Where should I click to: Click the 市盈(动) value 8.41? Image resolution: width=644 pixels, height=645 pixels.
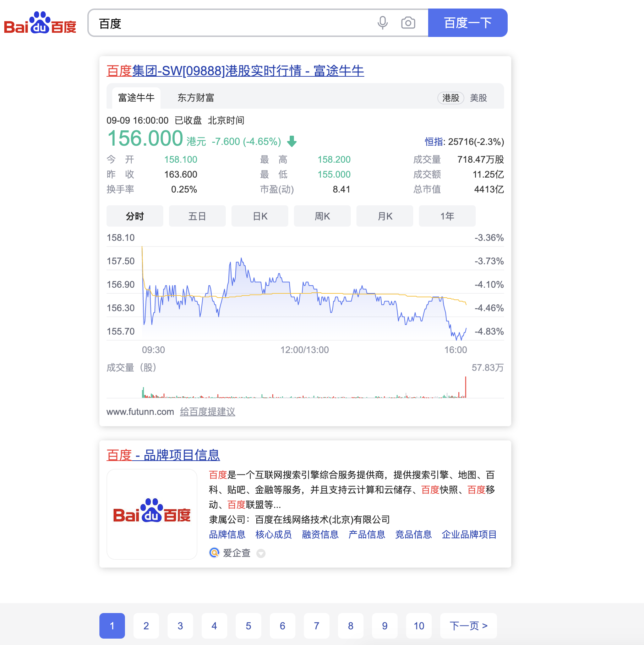click(x=342, y=189)
